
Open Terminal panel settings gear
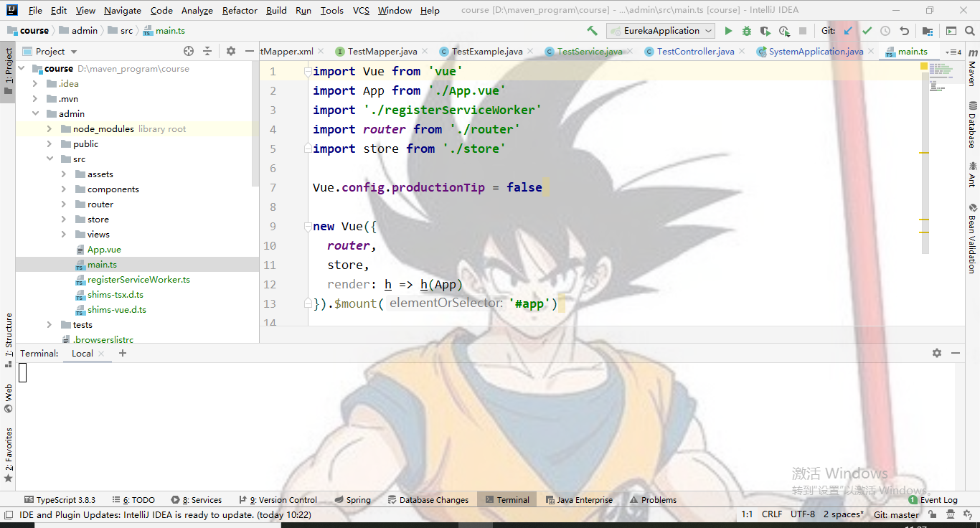coord(937,353)
